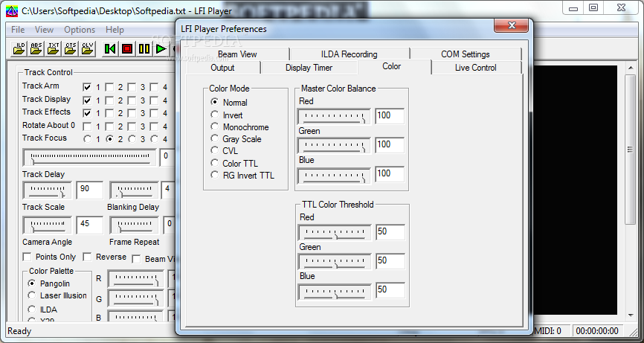644x343 pixels.
Task: Toggle Track Effects checkbox 3
Action: tap(132, 113)
